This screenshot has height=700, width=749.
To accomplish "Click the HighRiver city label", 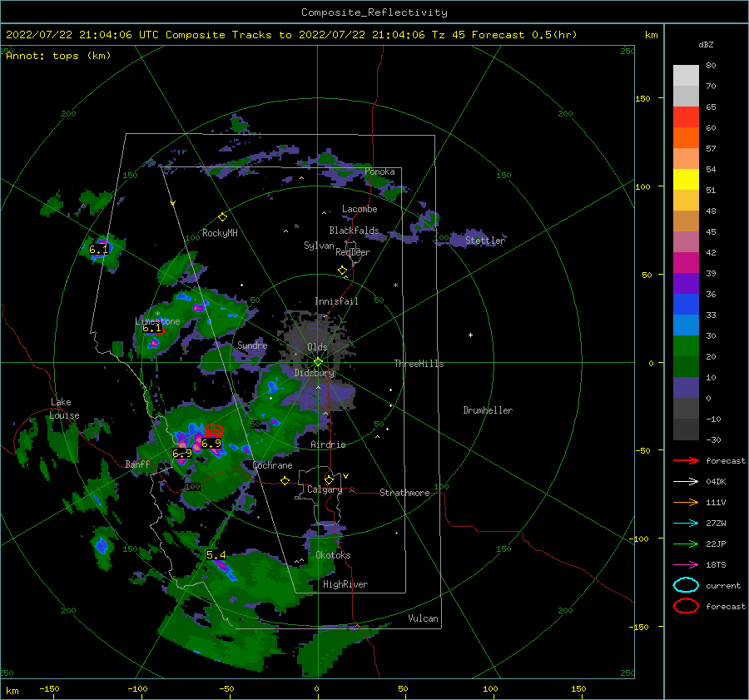I will (345, 584).
